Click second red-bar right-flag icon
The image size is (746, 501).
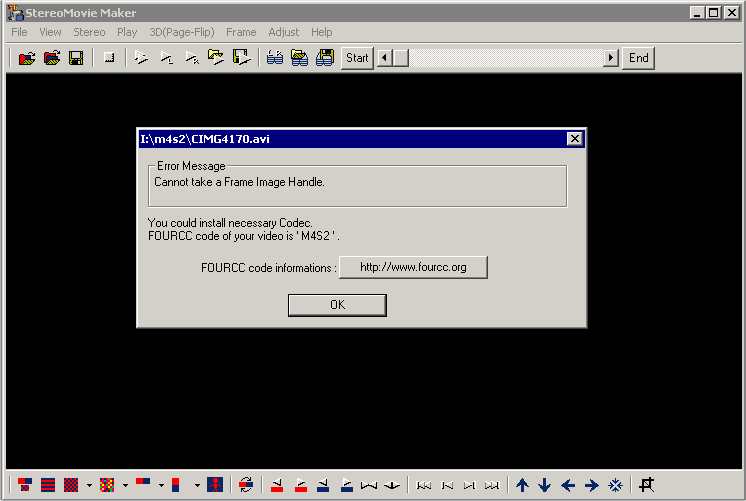301,485
